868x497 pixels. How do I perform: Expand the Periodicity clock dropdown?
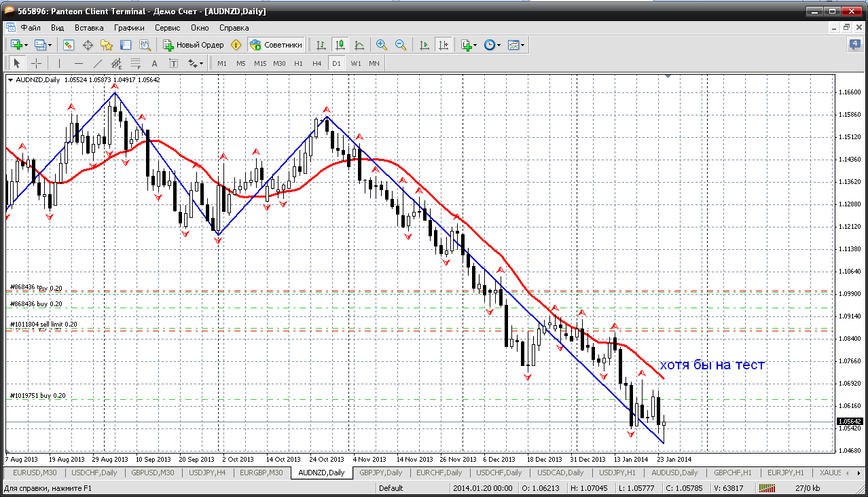click(x=492, y=45)
